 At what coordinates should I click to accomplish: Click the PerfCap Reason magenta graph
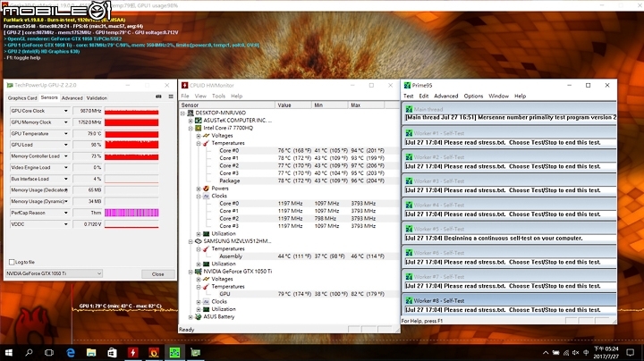click(x=131, y=213)
